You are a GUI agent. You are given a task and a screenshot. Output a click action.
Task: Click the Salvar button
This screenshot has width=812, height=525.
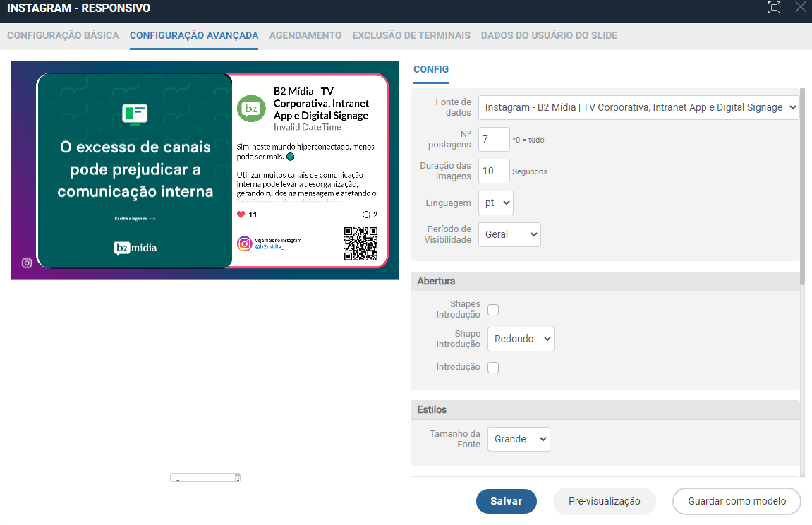coord(506,501)
